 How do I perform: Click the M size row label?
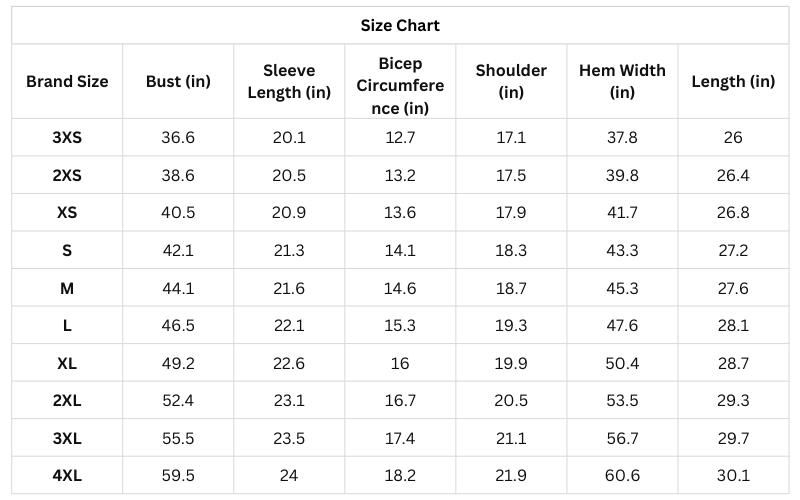67,288
